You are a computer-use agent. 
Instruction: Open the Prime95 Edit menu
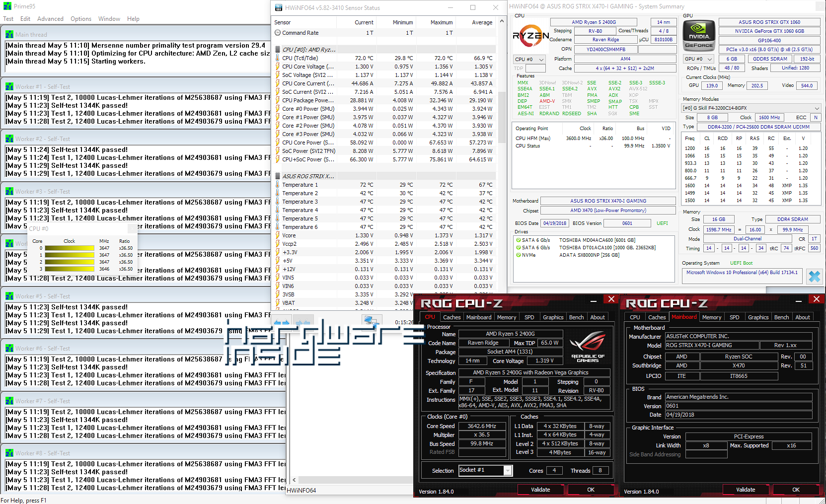click(25, 19)
